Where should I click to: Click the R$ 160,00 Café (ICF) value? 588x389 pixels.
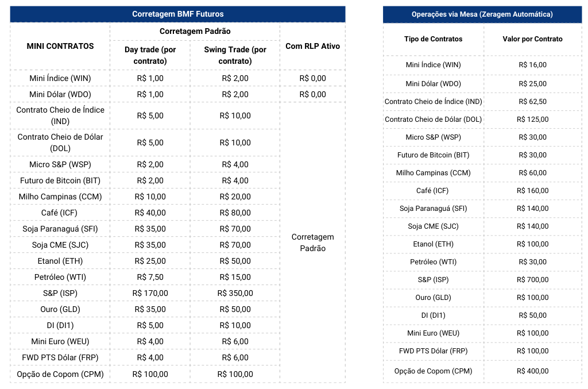tap(532, 191)
